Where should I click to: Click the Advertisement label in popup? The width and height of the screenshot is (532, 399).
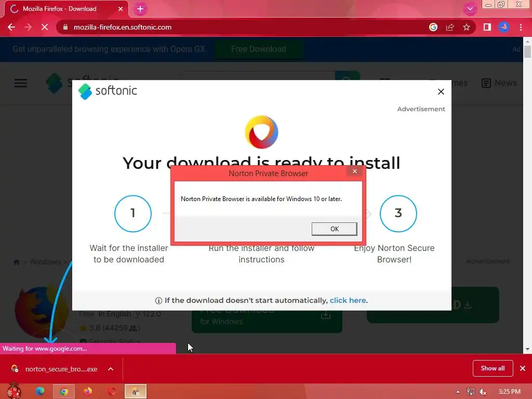[421, 109]
